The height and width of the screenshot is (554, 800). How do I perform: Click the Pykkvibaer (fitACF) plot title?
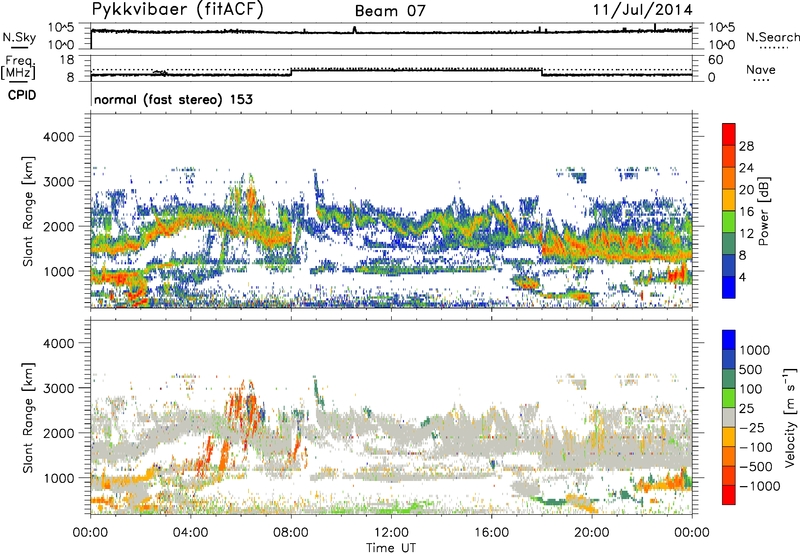point(178,10)
